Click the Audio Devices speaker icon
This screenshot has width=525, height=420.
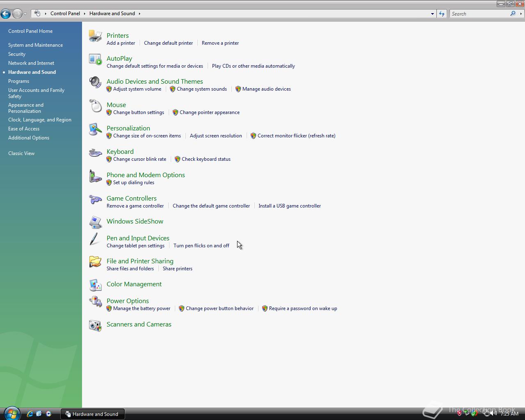[x=95, y=83]
